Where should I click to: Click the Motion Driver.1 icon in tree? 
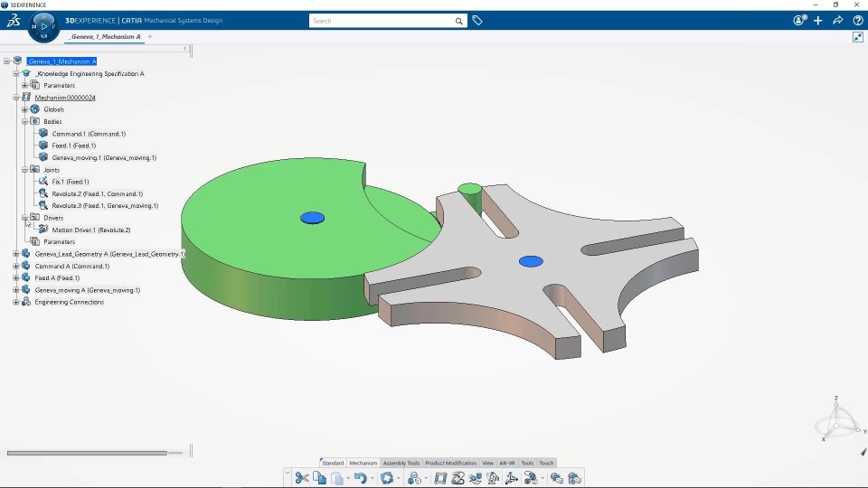[x=43, y=229]
